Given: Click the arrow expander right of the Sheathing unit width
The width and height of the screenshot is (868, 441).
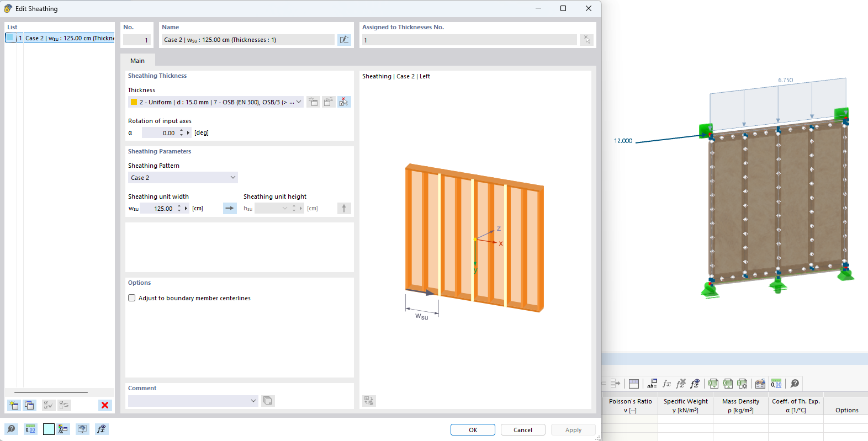Looking at the screenshot, I should point(186,208).
